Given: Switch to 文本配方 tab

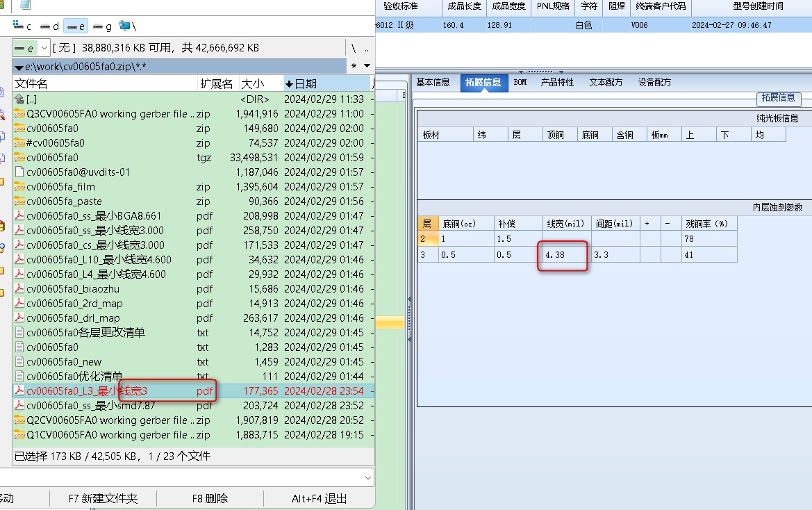Looking at the screenshot, I should [606, 82].
